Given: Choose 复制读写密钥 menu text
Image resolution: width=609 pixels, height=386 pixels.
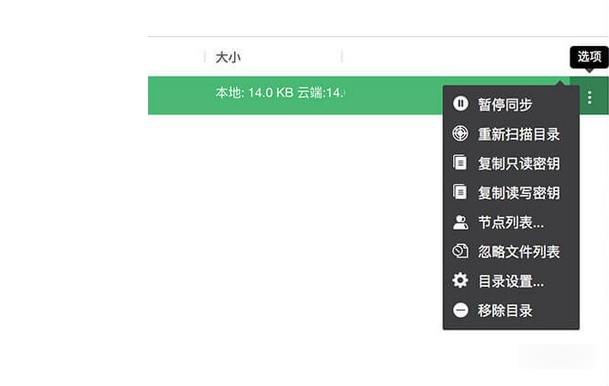Looking at the screenshot, I should click(519, 193).
